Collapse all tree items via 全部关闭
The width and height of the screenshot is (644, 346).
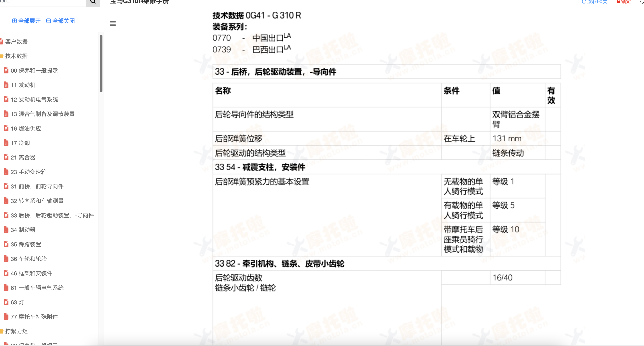coord(60,21)
